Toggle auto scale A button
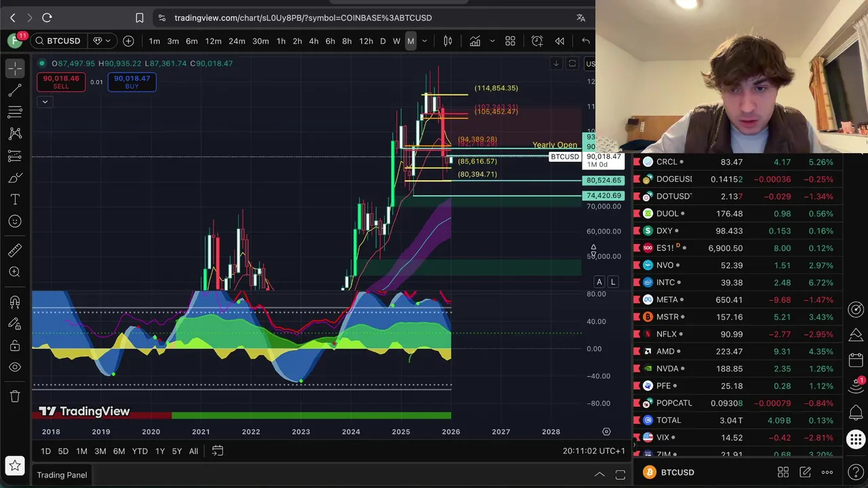868x488 pixels. tap(599, 282)
